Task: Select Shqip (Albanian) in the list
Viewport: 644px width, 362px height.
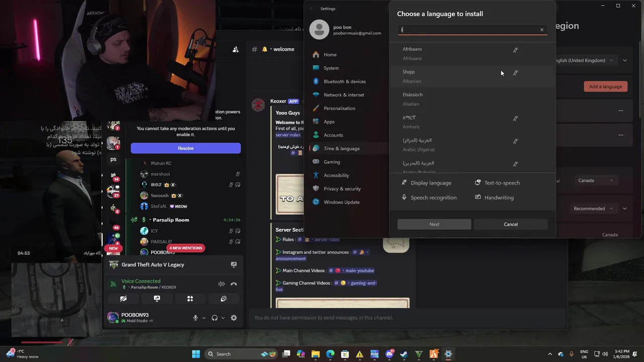Action: click(472, 76)
